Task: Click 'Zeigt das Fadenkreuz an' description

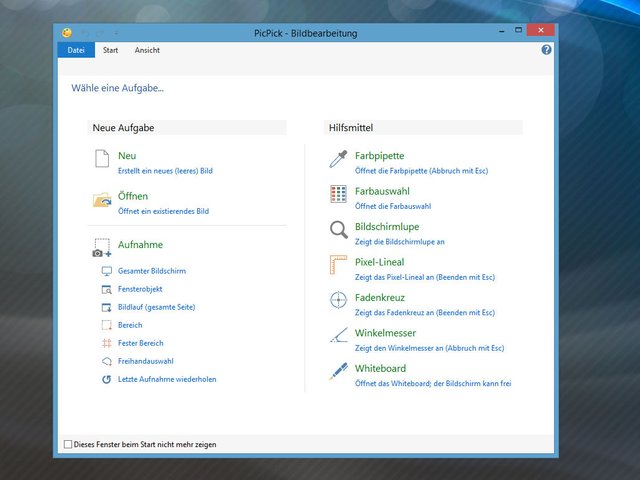Action: [x=424, y=313]
